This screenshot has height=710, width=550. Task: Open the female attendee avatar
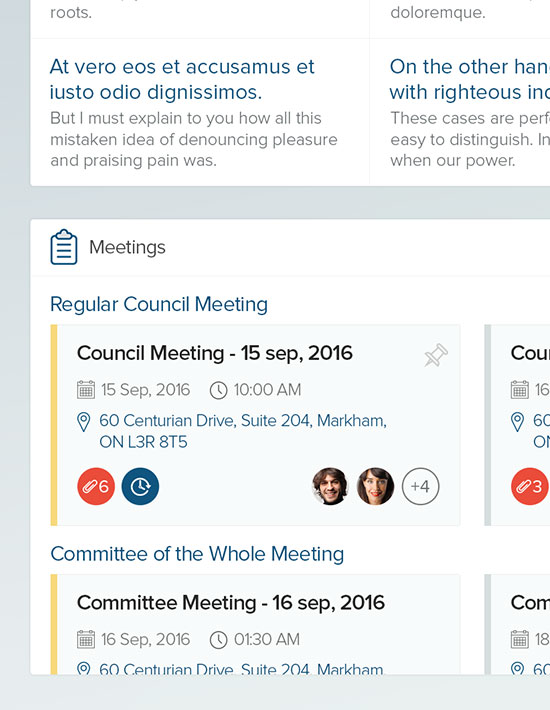pos(375,486)
